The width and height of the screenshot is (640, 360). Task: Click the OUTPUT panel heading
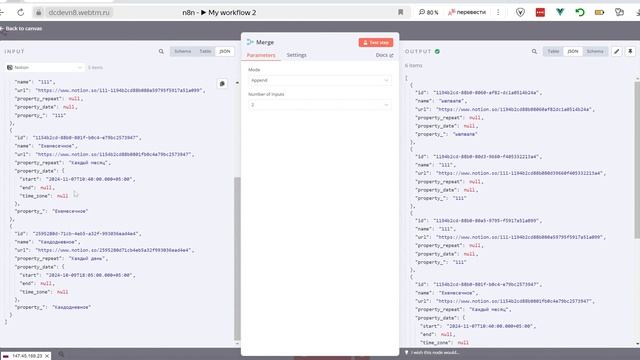point(418,51)
